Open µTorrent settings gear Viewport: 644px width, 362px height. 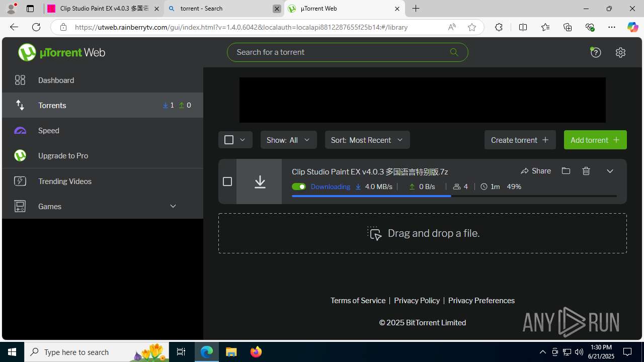(620, 52)
